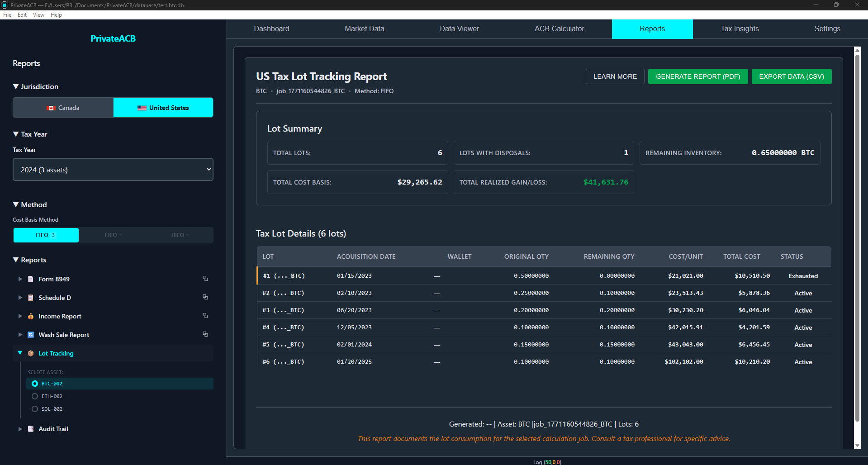Screen dimensions: 868x465
Task: Select the ETH-002 asset radio button
Action: pos(35,396)
